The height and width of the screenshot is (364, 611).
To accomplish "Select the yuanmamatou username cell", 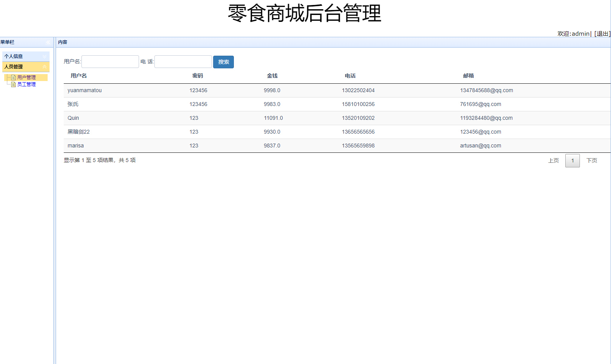I will [84, 91].
